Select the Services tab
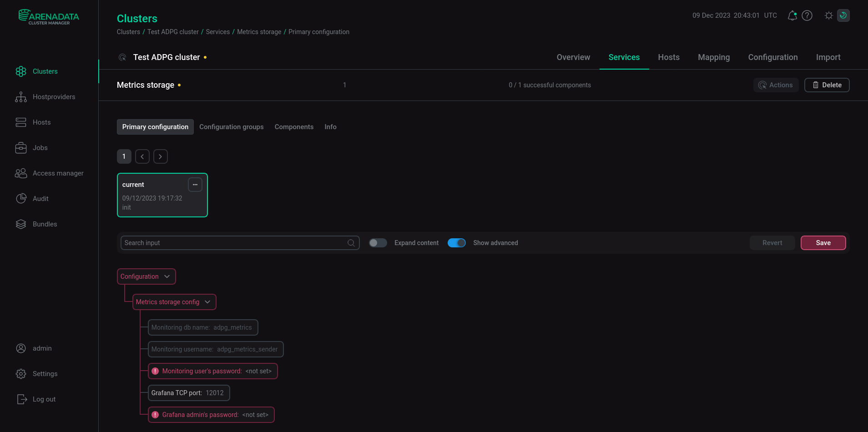 (x=624, y=57)
